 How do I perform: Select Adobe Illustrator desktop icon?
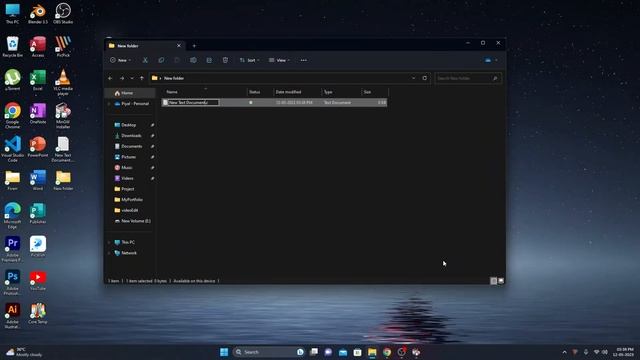pos(13,316)
